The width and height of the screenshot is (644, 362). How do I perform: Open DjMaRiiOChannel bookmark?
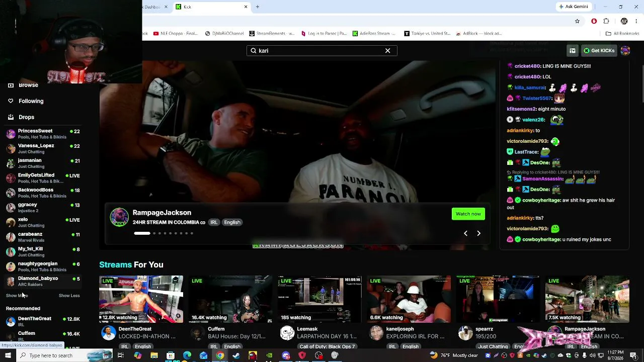(x=224, y=34)
